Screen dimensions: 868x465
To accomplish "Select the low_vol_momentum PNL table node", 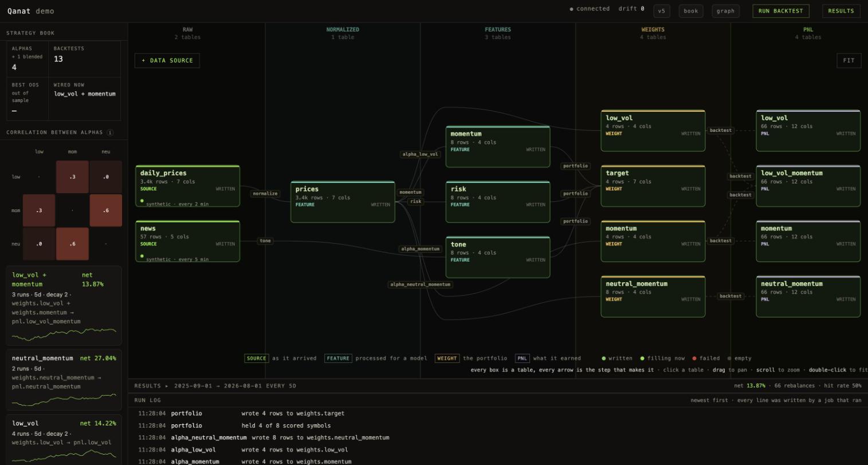I will (808, 186).
